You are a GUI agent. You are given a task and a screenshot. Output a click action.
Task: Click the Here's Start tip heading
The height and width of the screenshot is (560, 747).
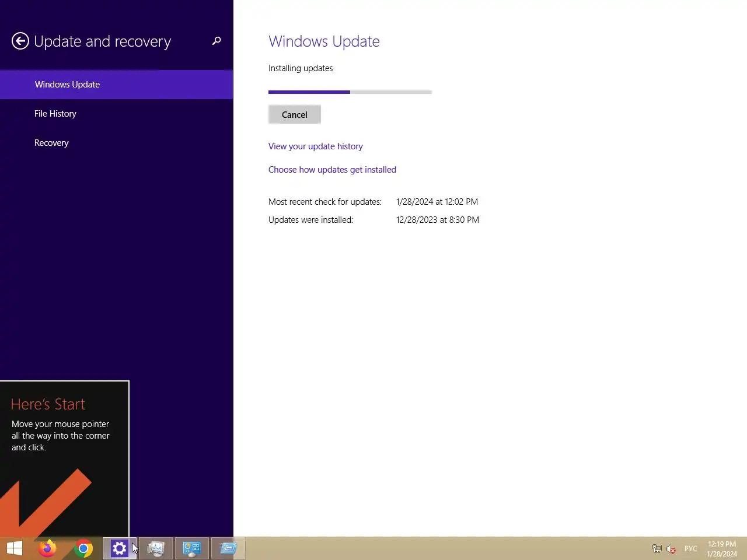48,404
